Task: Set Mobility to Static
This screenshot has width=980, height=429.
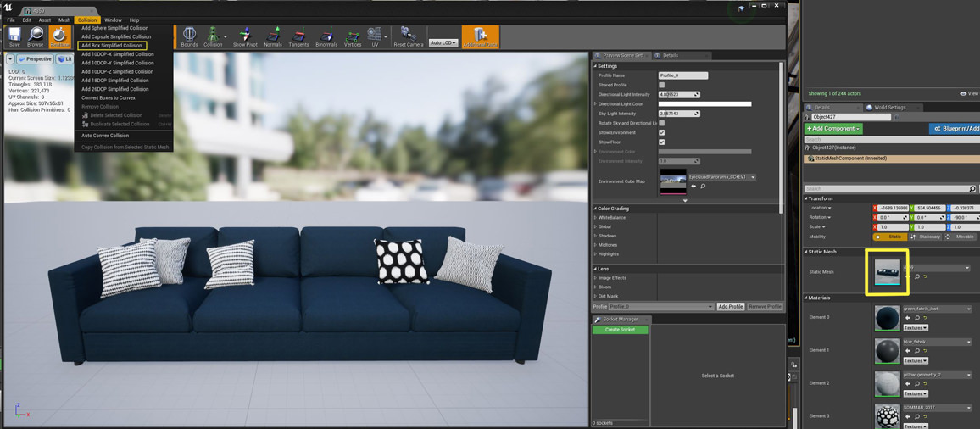Action: pyautogui.click(x=890, y=237)
